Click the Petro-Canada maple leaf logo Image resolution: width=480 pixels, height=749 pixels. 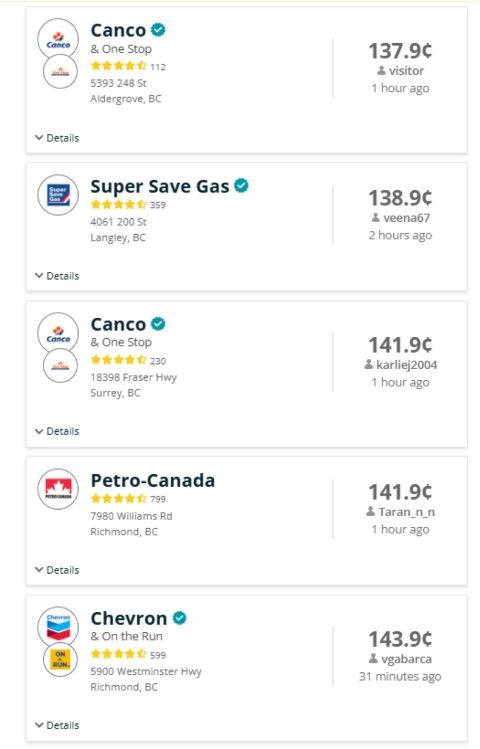[x=58, y=489]
